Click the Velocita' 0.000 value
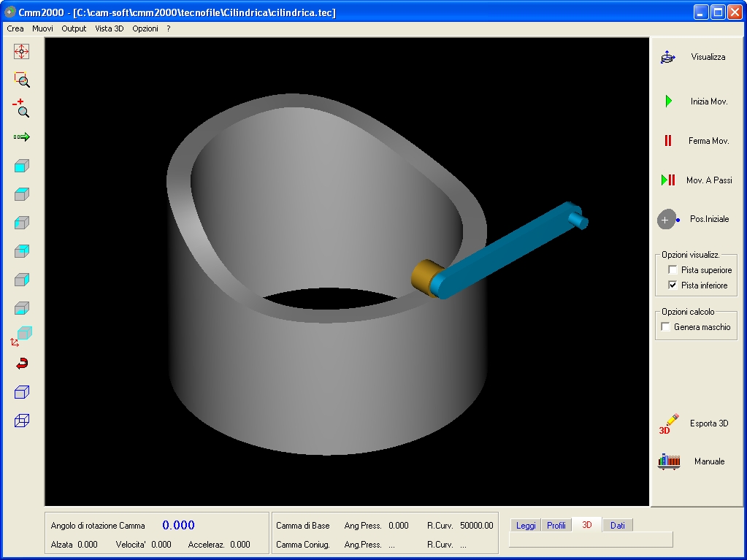This screenshot has width=747, height=560. [161, 544]
